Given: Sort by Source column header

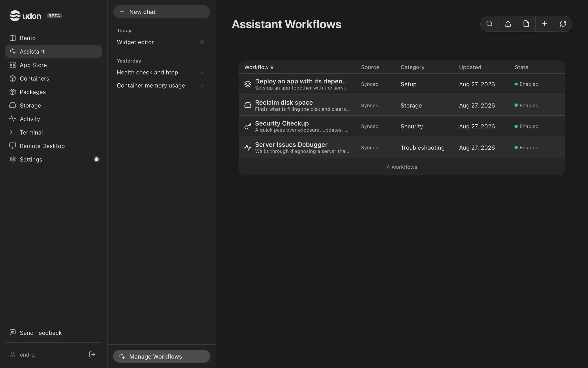Looking at the screenshot, I should pos(370,67).
